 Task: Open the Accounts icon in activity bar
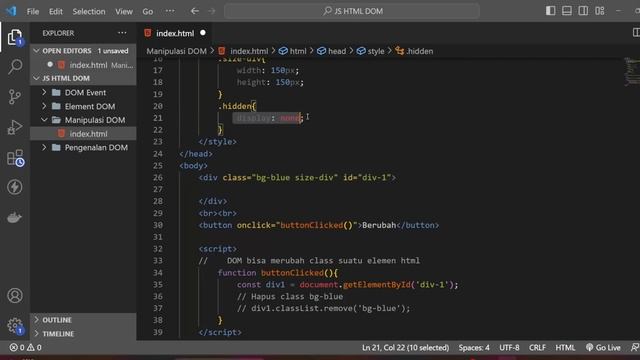tap(15, 295)
